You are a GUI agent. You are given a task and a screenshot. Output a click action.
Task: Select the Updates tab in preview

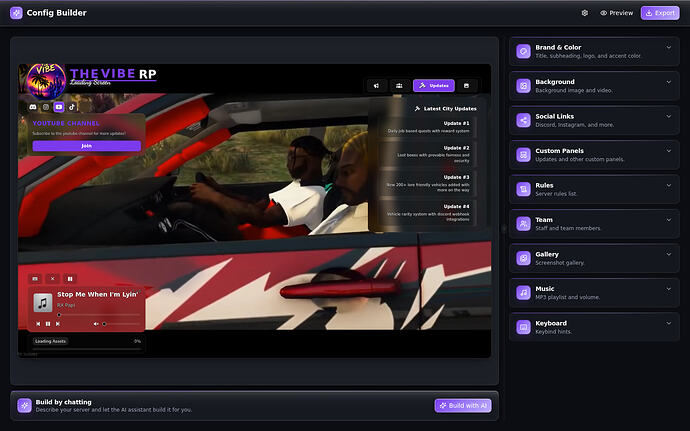(433, 86)
